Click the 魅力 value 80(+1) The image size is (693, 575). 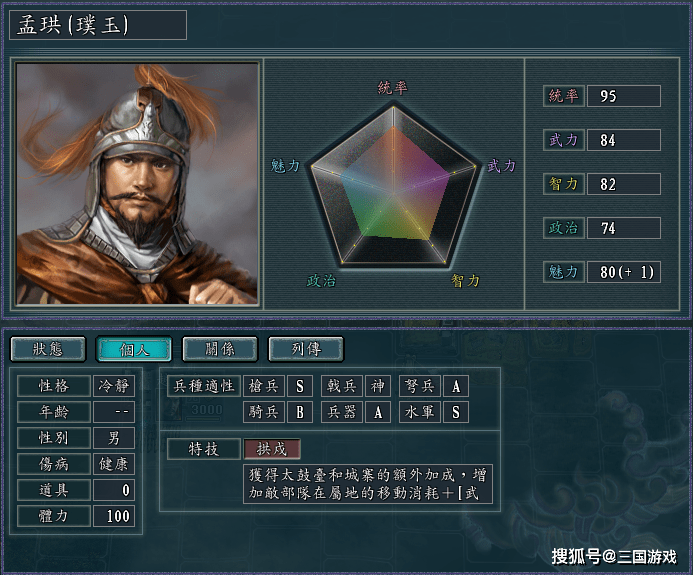(x=623, y=272)
